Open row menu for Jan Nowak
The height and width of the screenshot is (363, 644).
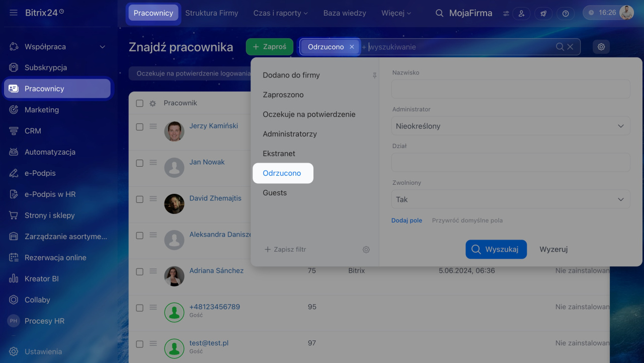[x=153, y=163]
